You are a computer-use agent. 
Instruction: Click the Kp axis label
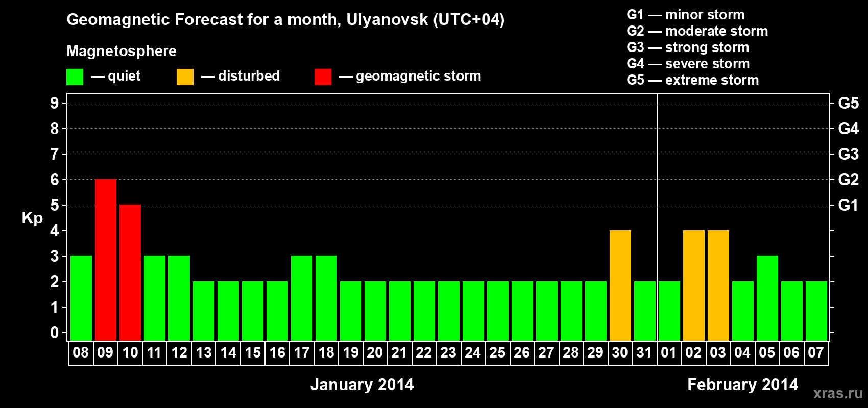(x=32, y=218)
